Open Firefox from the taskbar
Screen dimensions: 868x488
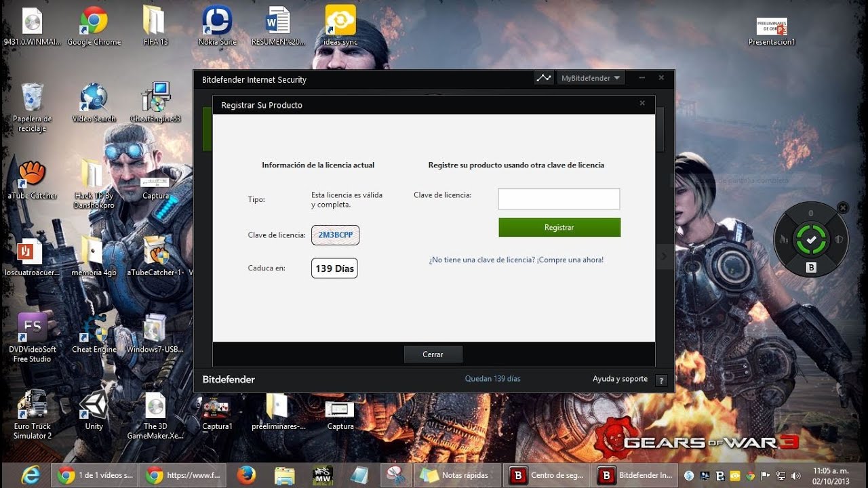246,475
